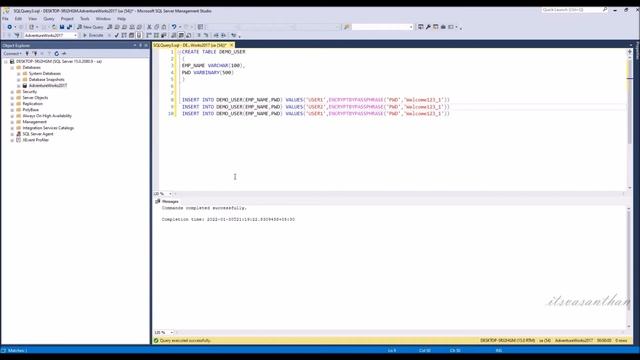640x360 pixels.
Task: Click the New Query toolbar button
Action: click(x=90, y=27)
